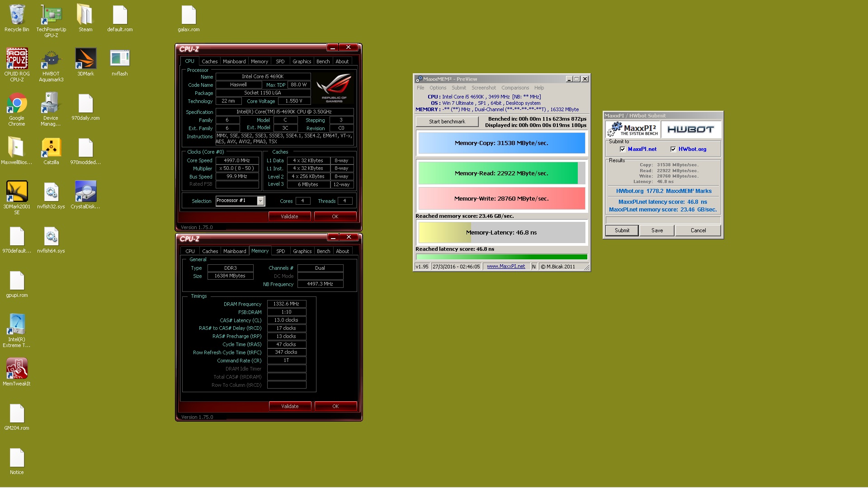Image resolution: width=868 pixels, height=488 pixels.
Task: Open the MaxwellBios folder icon
Action: point(17,151)
